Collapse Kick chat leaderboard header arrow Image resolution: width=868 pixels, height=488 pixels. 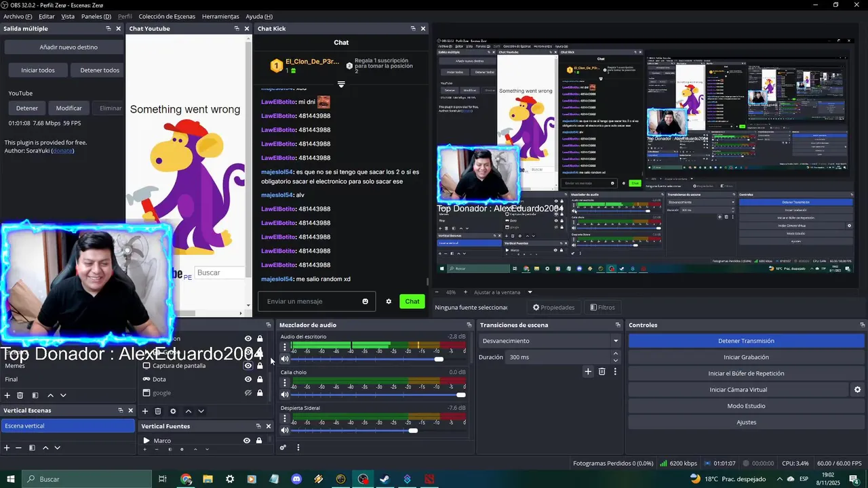click(341, 85)
